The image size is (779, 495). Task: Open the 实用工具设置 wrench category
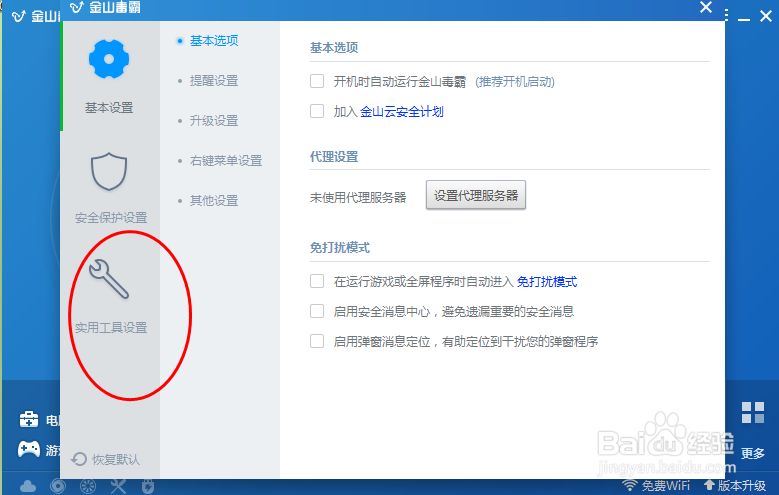tap(109, 297)
